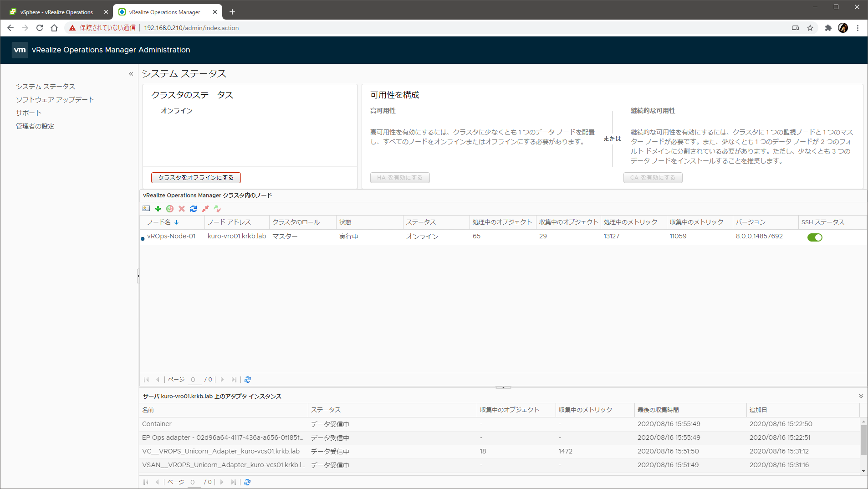
Task: Bookmark this page with star icon
Action: [810, 28]
